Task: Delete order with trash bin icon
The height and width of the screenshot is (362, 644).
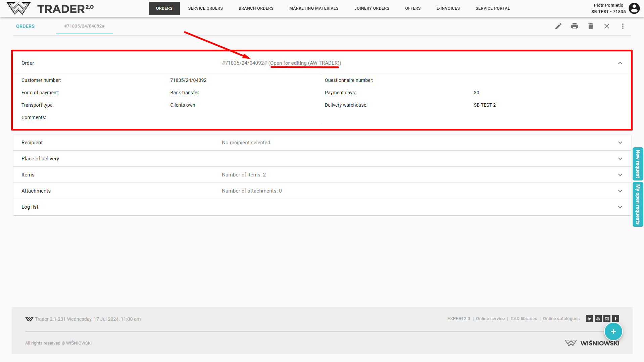Action: (x=590, y=26)
